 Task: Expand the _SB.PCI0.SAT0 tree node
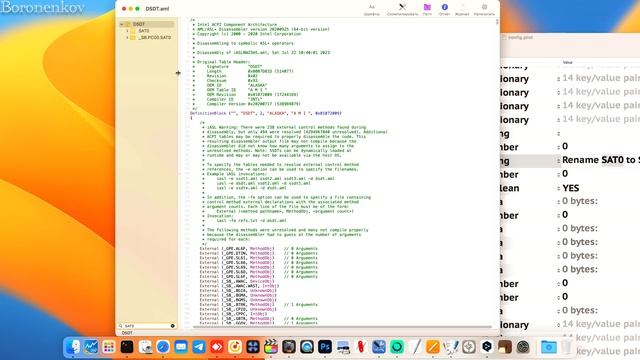point(127,38)
